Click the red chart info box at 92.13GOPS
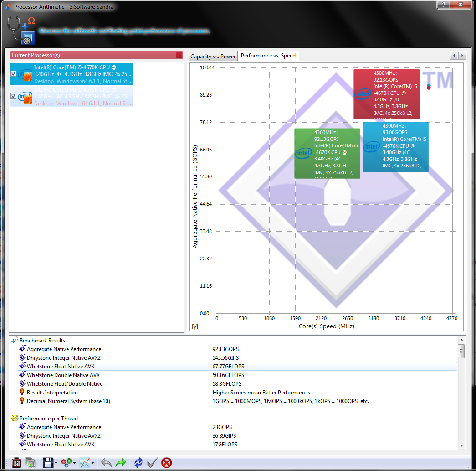The height and width of the screenshot is (471, 476). pyautogui.click(x=386, y=94)
